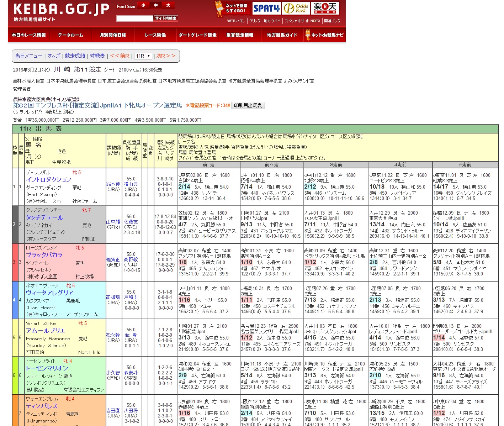Click the 11R 出馬表 table title
Viewport: 504px width, 426px height.
[x=41, y=128]
